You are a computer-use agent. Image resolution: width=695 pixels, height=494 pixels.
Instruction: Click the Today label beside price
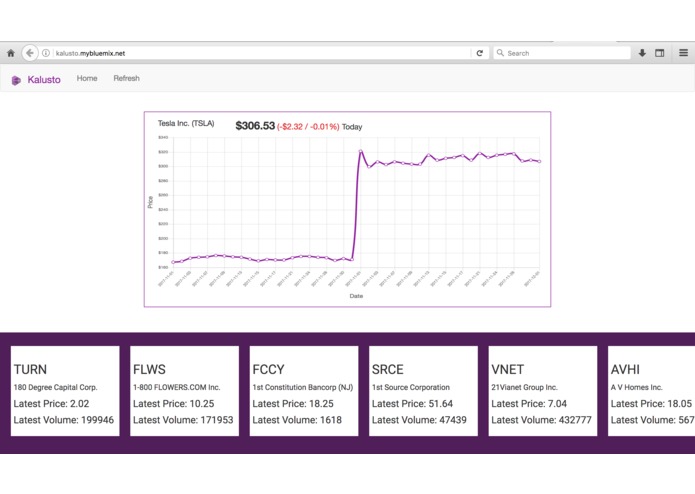352,127
